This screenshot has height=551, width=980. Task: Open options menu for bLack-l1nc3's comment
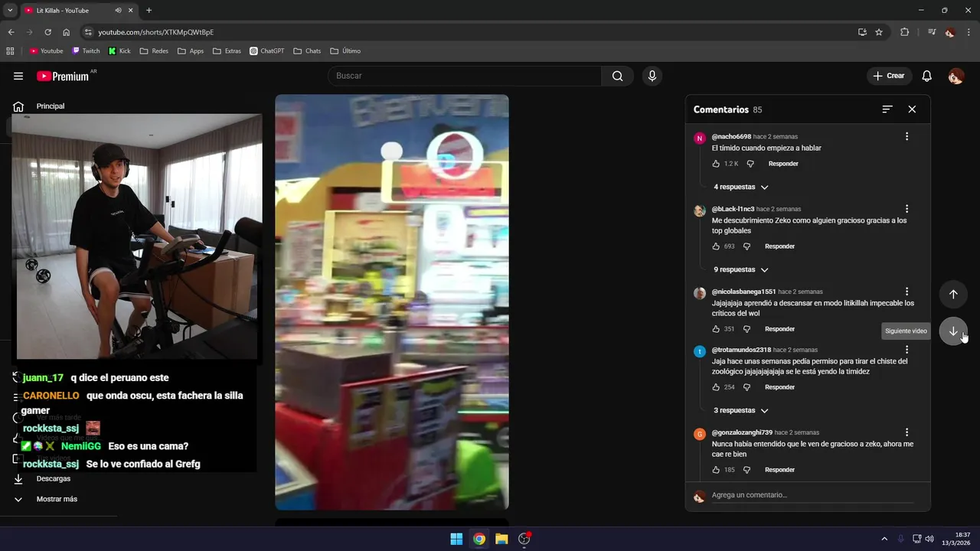click(906, 209)
